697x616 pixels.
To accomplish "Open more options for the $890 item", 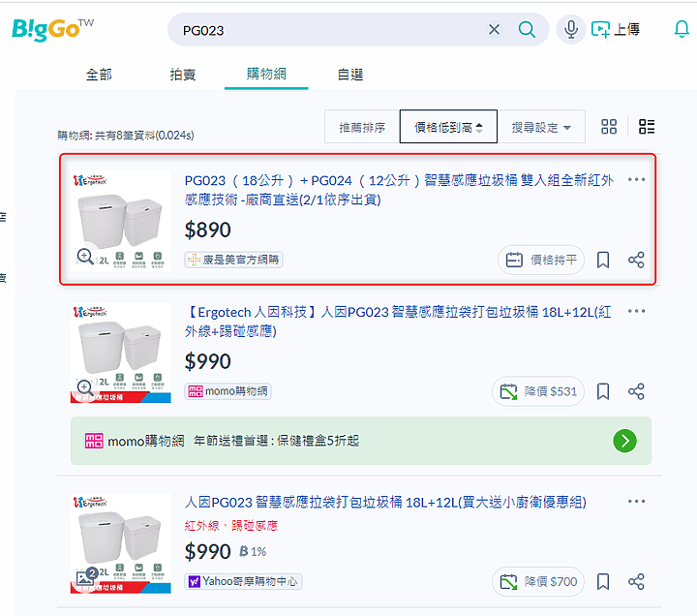I will [x=636, y=180].
